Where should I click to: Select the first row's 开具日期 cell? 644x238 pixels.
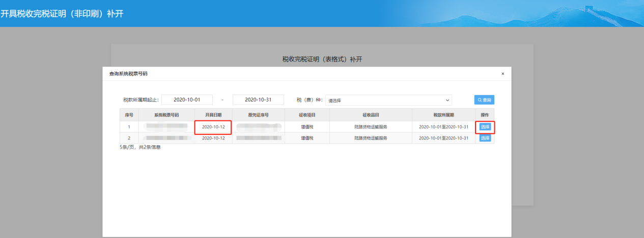213,127
